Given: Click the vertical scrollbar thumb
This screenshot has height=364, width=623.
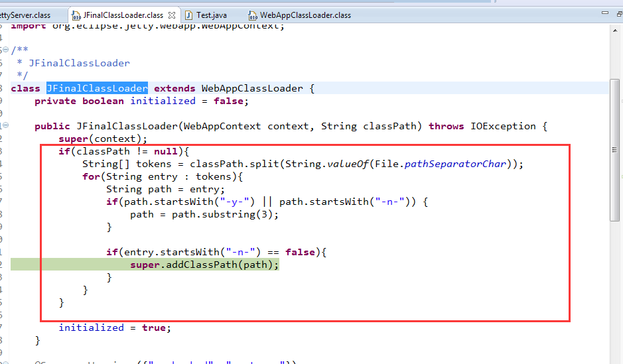Looking at the screenshot, I should tap(614, 150).
